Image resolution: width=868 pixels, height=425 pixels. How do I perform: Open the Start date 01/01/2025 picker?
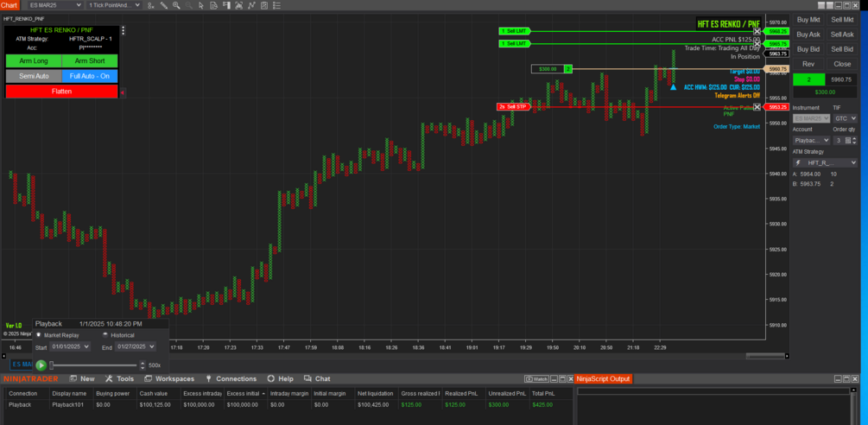pos(70,346)
